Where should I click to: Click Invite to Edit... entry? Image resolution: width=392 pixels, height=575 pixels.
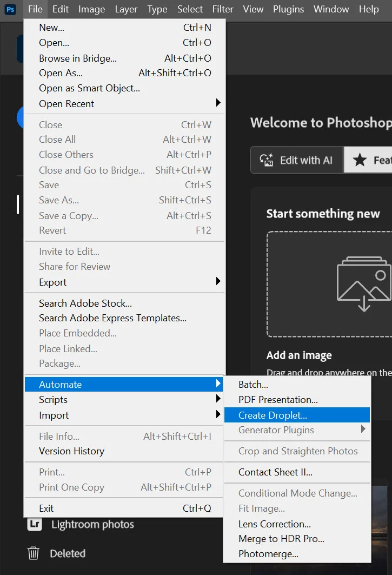125,252
